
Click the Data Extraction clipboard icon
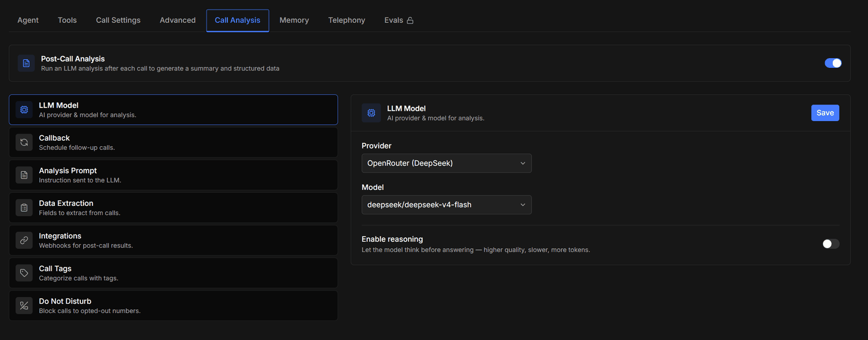pyautogui.click(x=24, y=207)
